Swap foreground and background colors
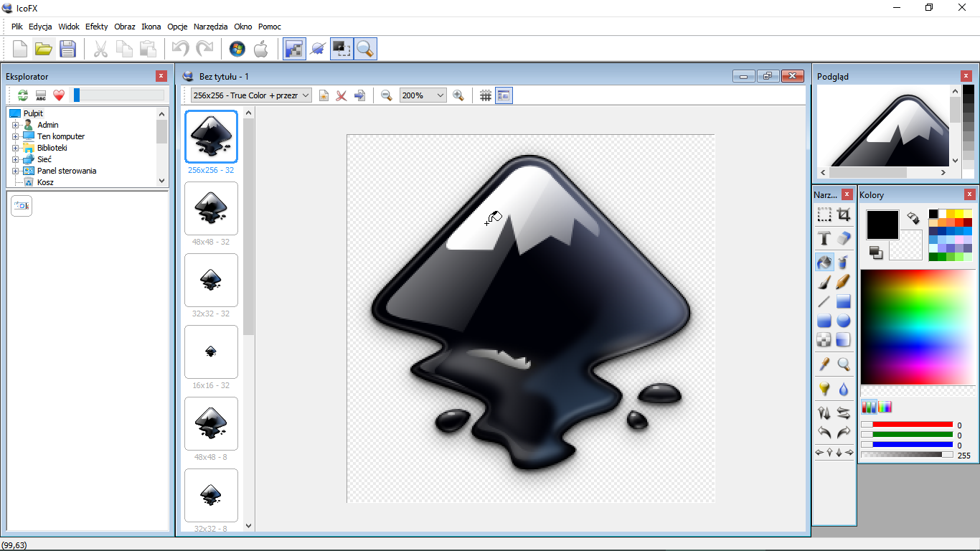Screen dimensions: 980x551 pyautogui.click(x=913, y=217)
